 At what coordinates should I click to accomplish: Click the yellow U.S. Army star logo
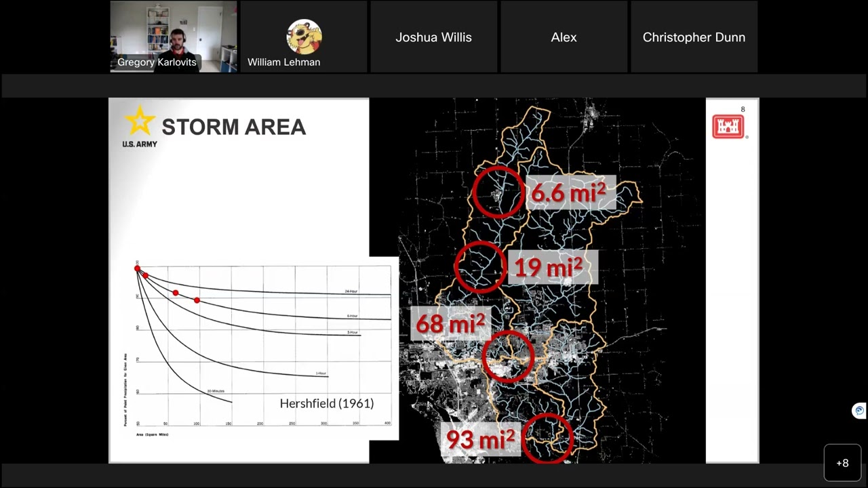140,121
